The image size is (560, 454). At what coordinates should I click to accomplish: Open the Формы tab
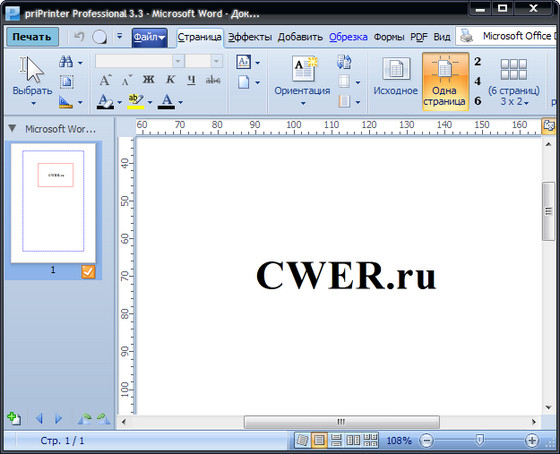tap(389, 37)
